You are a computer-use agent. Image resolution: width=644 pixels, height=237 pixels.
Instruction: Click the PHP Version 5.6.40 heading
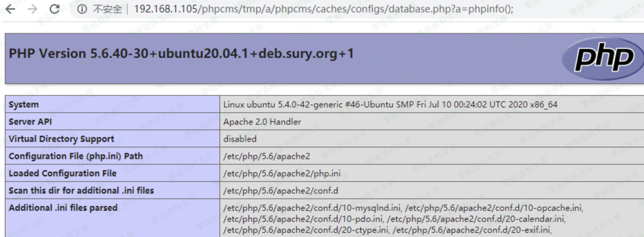(x=181, y=54)
